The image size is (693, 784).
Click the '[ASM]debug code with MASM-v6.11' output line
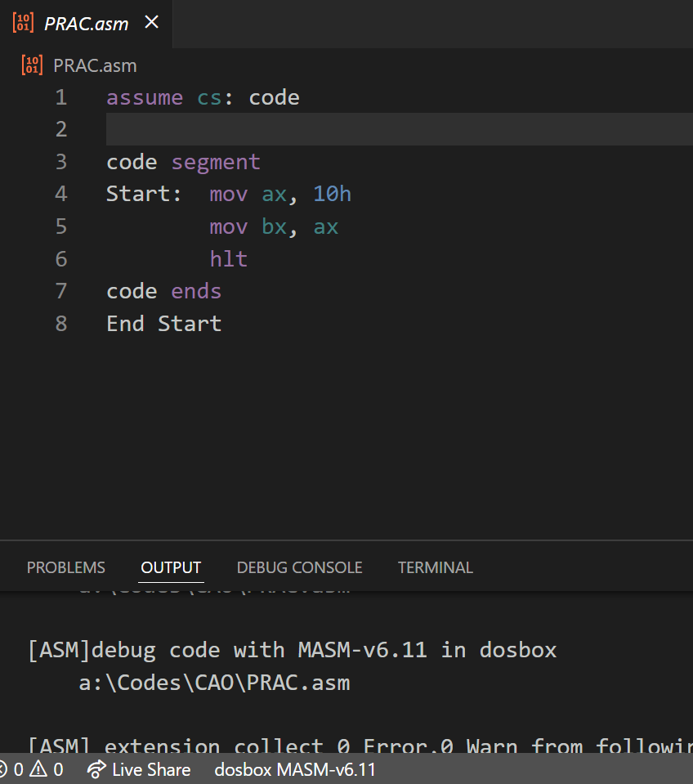[x=293, y=650]
